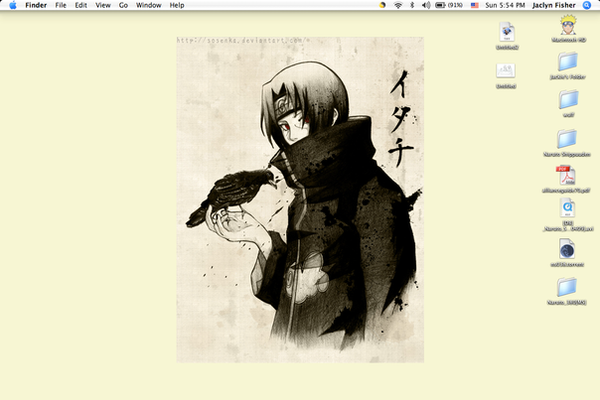Select the bottom Naruto folder icon
The height and width of the screenshot is (400, 600).
tap(566, 287)
